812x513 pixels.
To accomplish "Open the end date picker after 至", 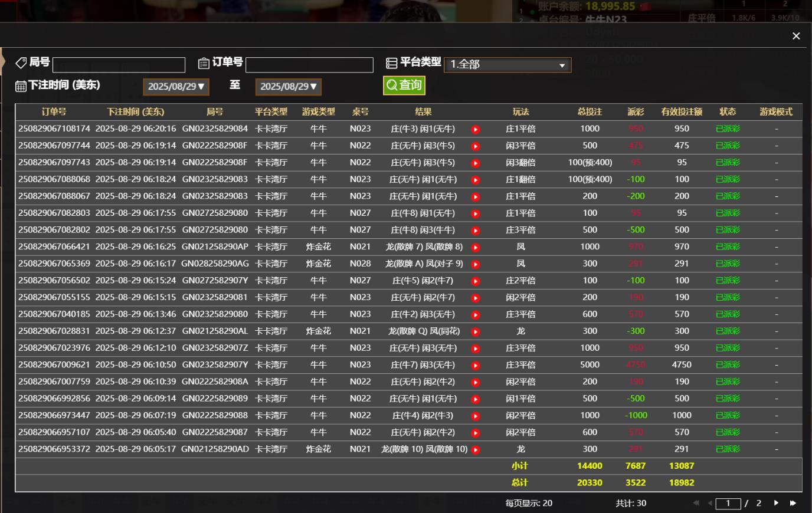I will tap(288, 87).
